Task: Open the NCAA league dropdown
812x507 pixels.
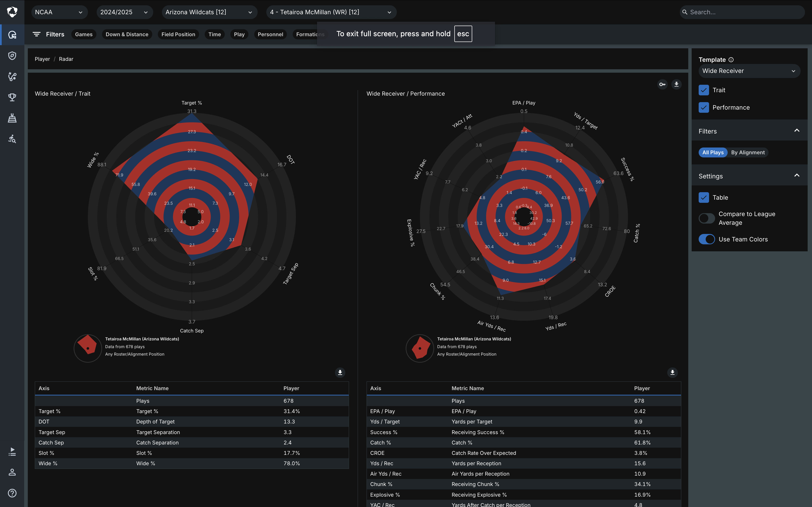Action: (59, 12)
